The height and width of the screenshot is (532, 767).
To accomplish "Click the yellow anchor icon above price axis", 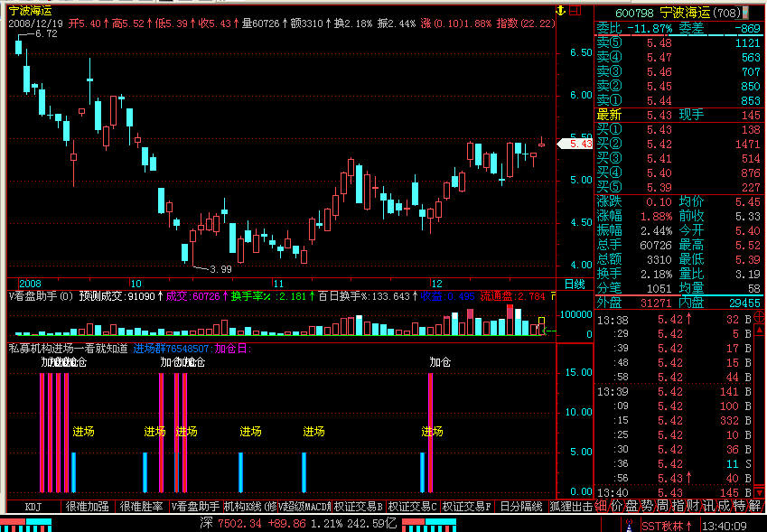I will click(561, 10).
